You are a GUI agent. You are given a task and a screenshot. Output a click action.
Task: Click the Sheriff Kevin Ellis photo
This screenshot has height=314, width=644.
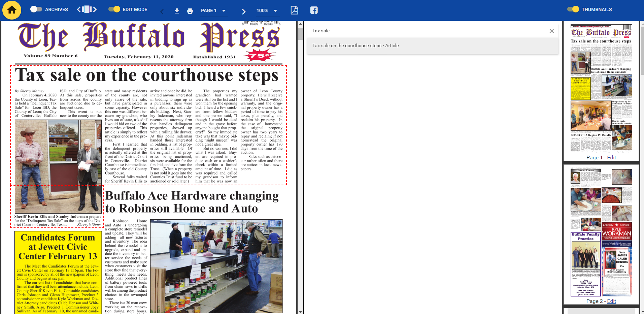coord(58,166)
